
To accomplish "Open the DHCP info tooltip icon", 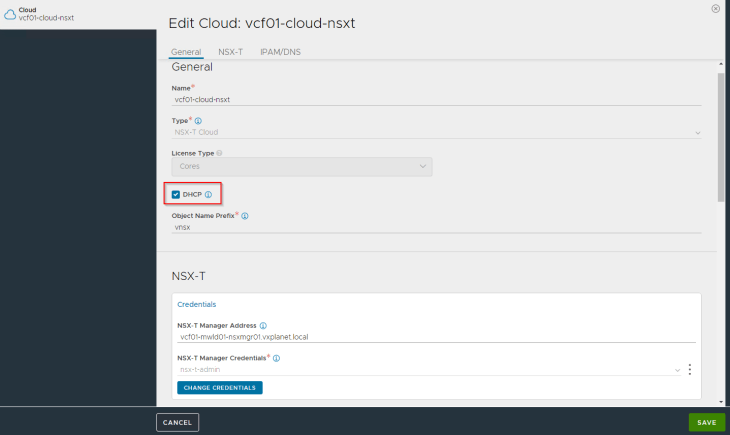I will pos(208,195).
